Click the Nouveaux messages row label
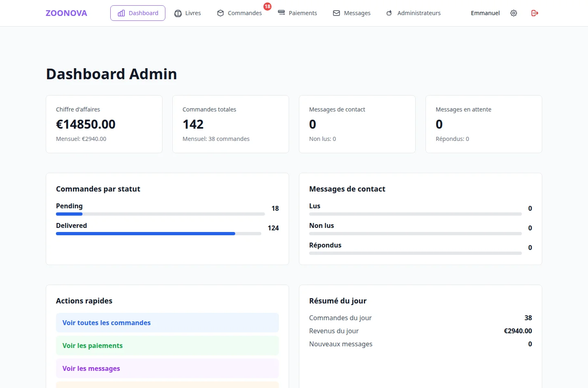This screenshot has width=588, height=388. [x=341, y=344]
